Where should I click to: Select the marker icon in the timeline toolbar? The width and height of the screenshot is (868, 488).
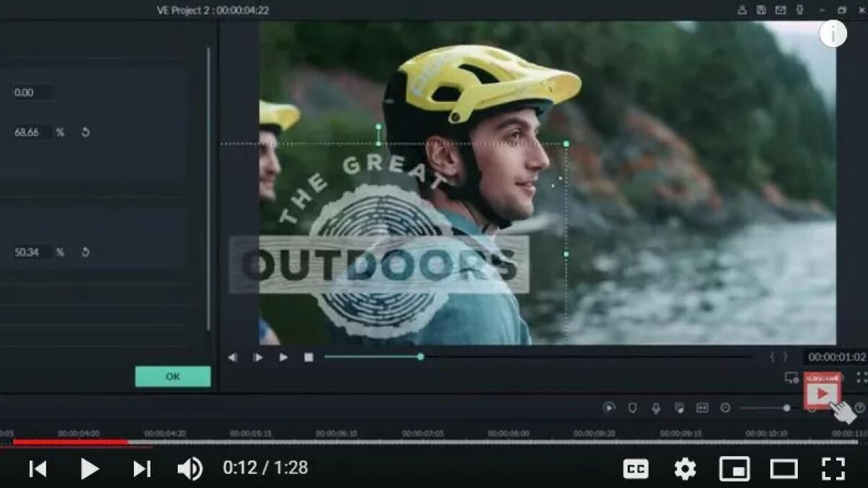click(634, 408)
